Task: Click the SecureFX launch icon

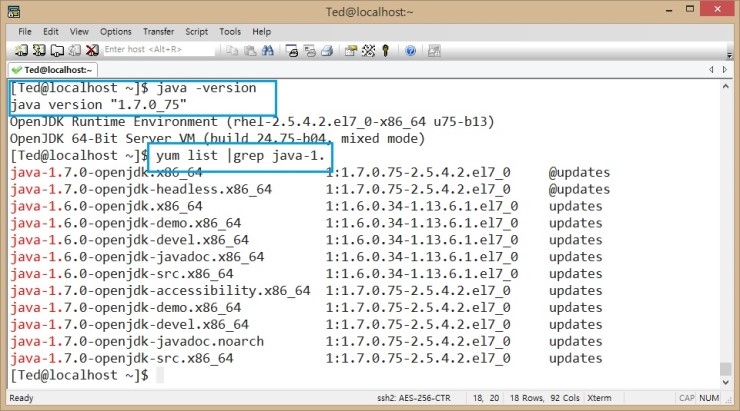Action: pos(434,50)
